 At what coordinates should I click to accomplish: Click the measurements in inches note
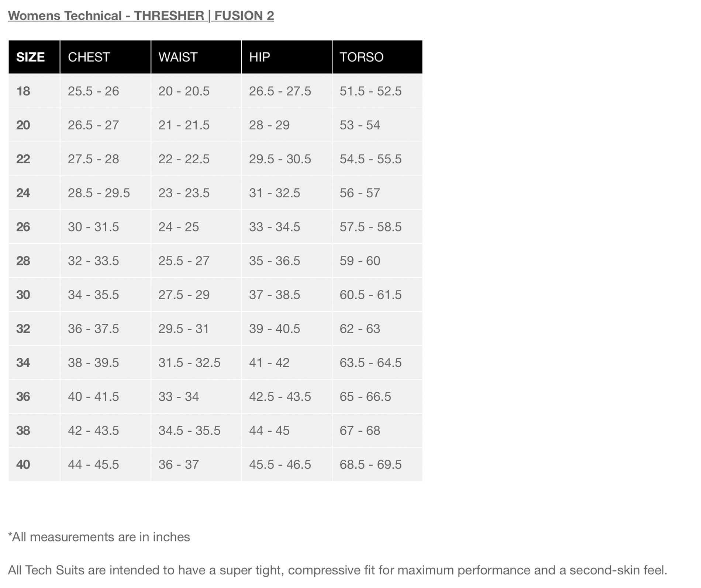pyautogui.click(x=99, y=537)
